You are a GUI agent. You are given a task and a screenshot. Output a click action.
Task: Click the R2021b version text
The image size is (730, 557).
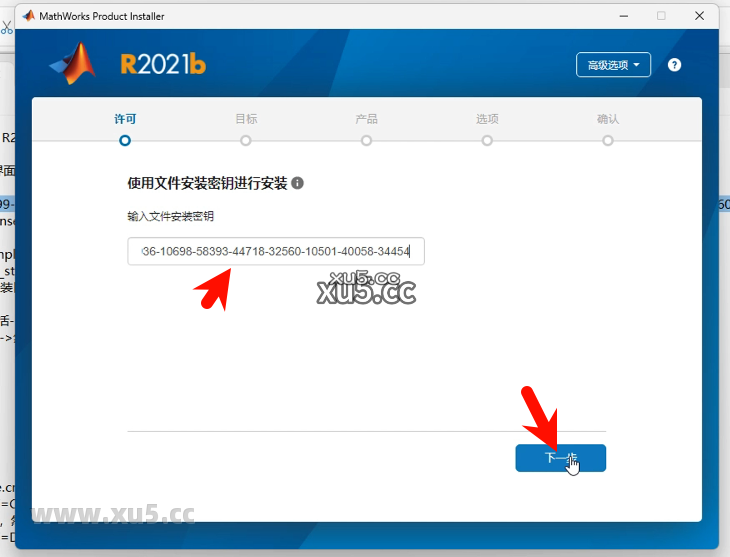[x=163, y=64]
